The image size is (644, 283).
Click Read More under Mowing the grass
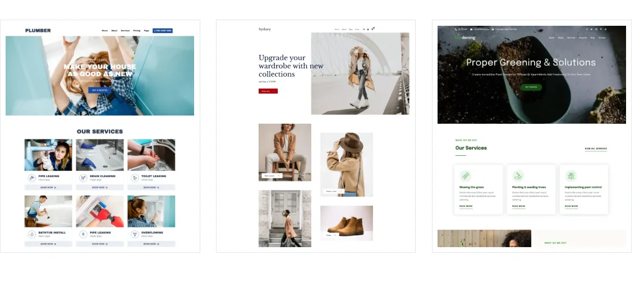coord(466,206)
